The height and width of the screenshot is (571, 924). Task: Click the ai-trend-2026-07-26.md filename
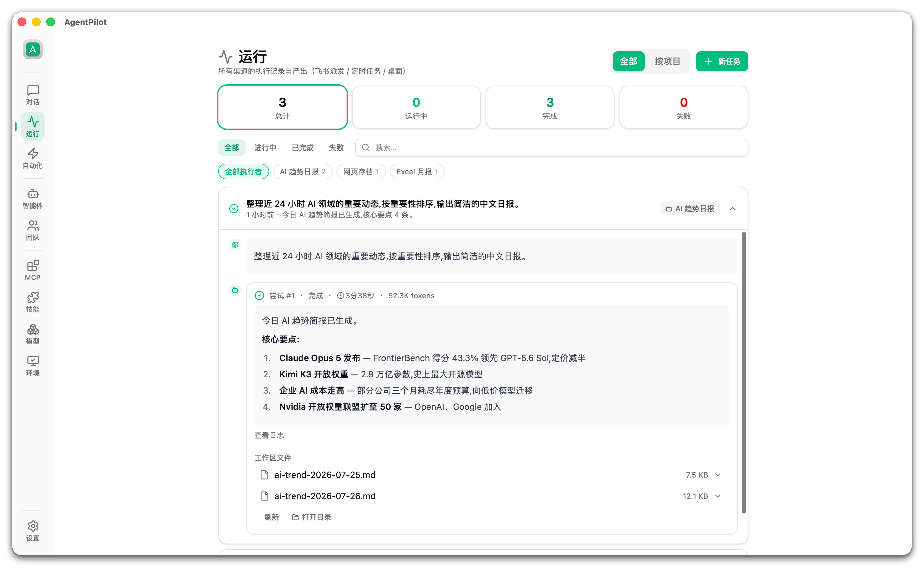click(x=325, y=496)
